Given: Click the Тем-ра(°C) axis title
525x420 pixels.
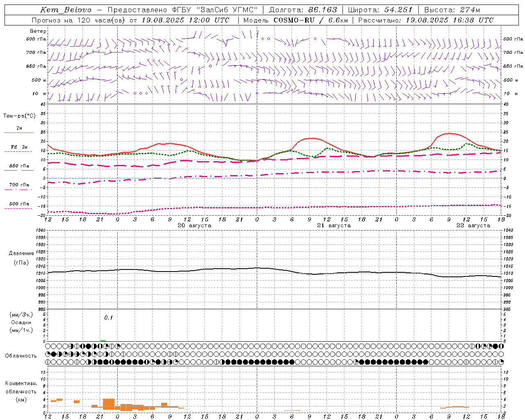Looking at the screenshot, I should click(x=19, y=116).
